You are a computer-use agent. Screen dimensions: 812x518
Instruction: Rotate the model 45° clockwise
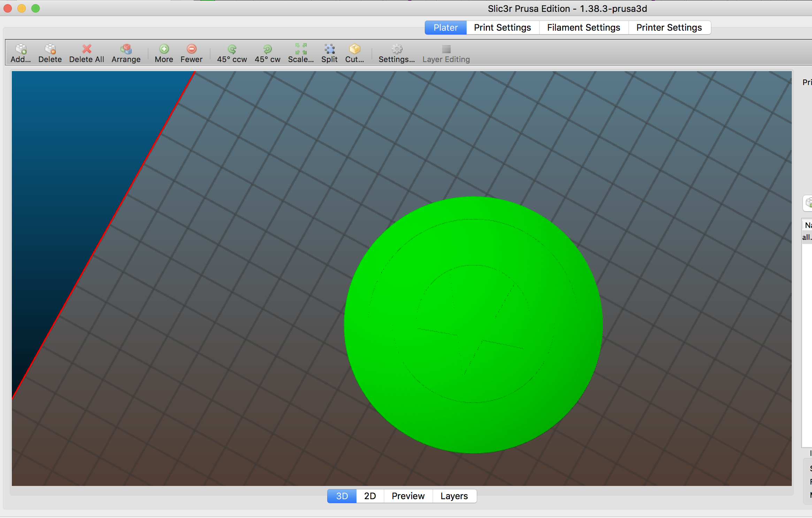pyautogui.click(x=267, y=53)
